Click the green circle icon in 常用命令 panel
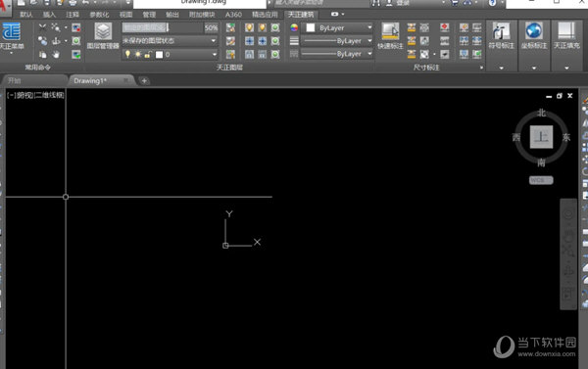The height and width of the screenshot is (369, 588). pyautogui.click(x=76, y=41)
